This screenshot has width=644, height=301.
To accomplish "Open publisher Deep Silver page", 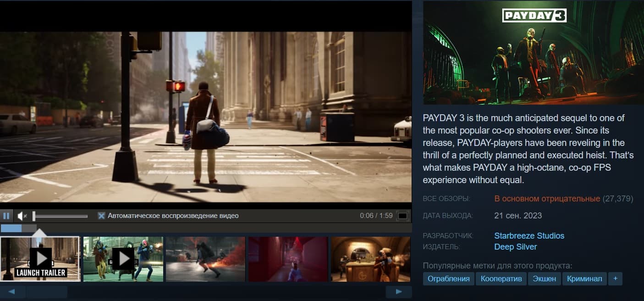I will click(516, 247).
